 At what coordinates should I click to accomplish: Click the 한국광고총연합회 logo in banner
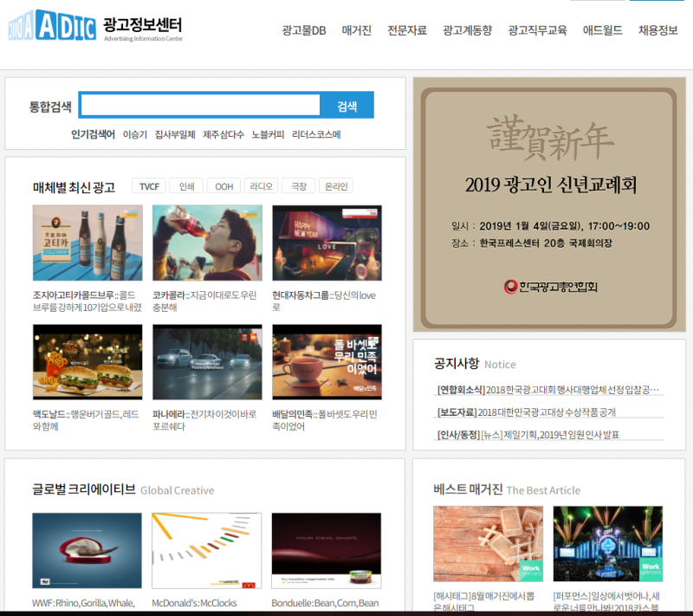(551, 287)
